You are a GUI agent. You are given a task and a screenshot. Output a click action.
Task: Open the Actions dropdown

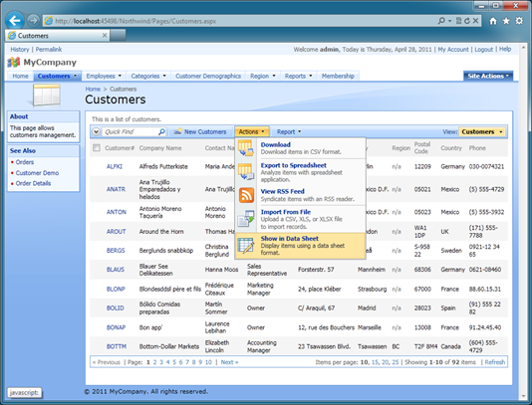click(252, 131)
